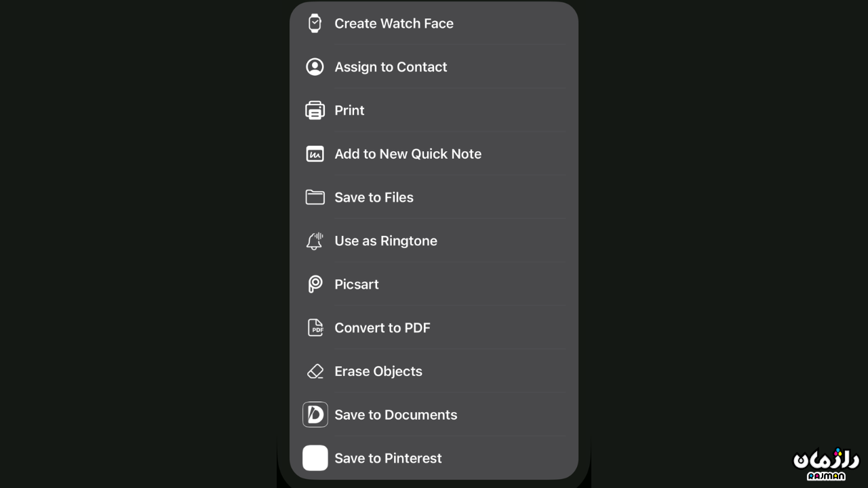Image resolution: width=868 pixels, height=488 pixels.
Task: Open the folder icon beside Save to Files
Action: (x=315, y=197)
